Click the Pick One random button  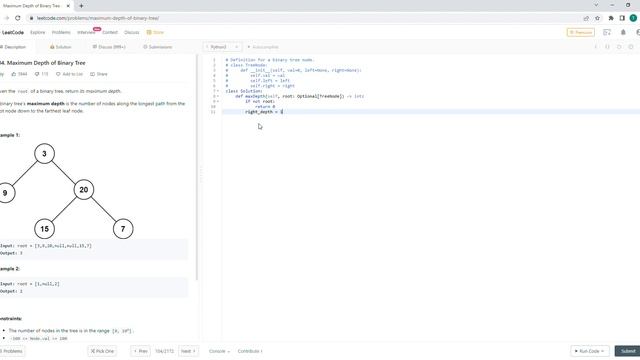pos(102,351)
